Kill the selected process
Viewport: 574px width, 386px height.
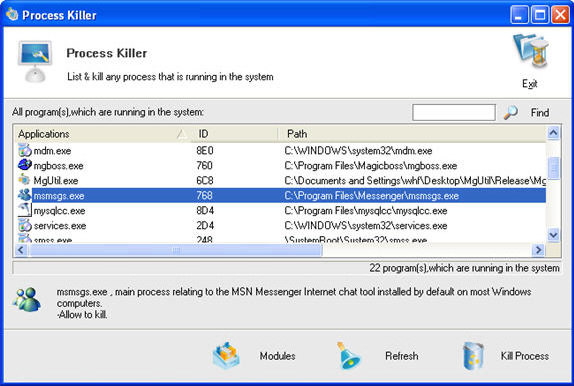click(x=524, y=356)
